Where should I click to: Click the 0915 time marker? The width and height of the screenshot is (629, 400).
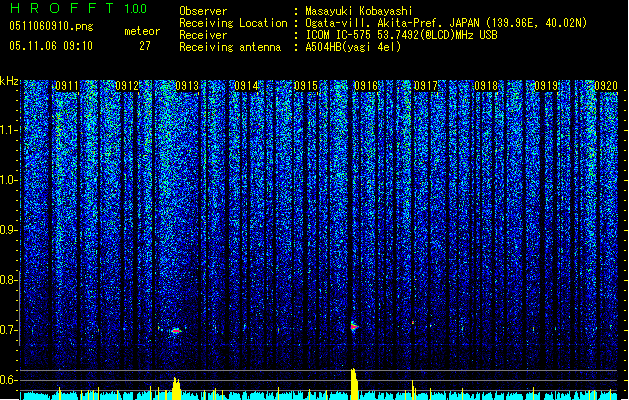pyautogui.click(x=306, y=86)
